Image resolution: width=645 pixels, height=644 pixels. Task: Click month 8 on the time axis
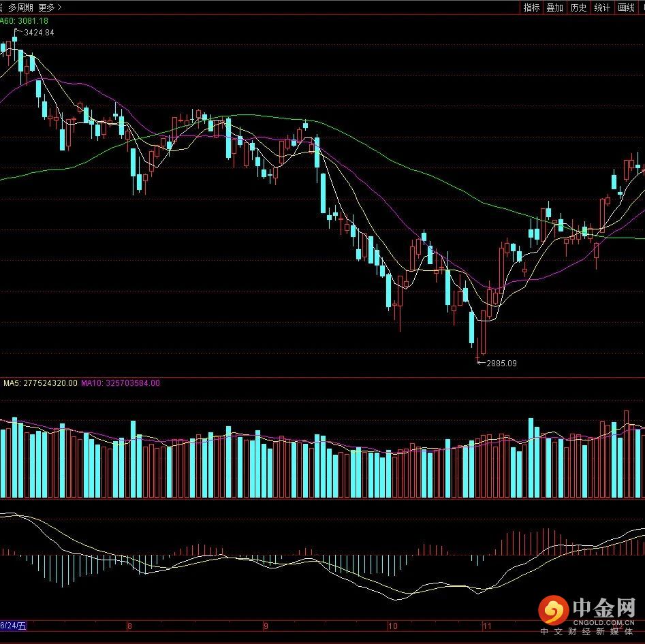[x=129, y=626]
